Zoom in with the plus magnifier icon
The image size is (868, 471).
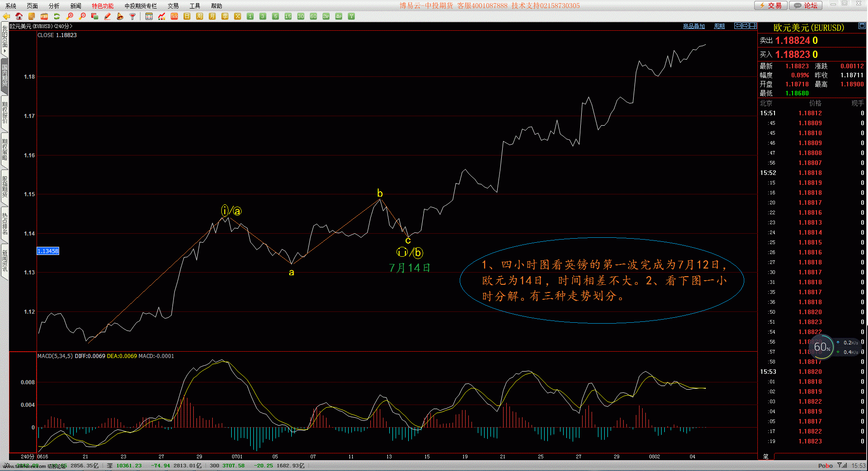pos(70,16)
